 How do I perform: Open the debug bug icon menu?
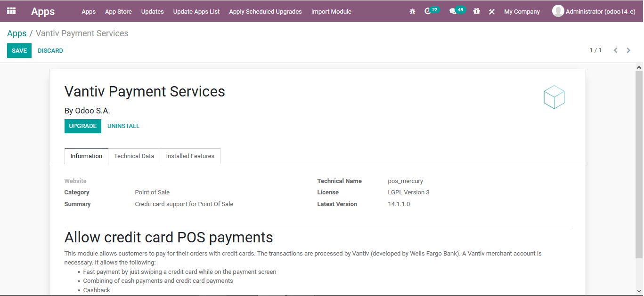[413, 11]
